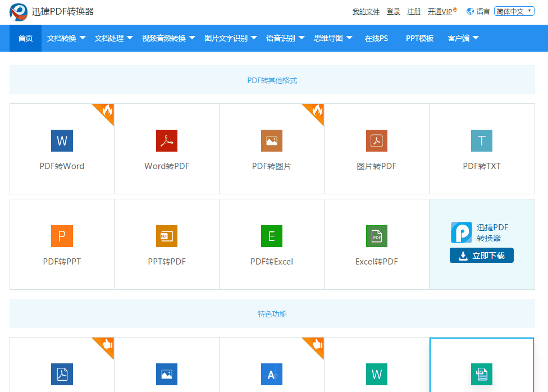Screen dimensions: 548x392
Task: Open the green W feature icon
Action: (x=376, y=374)
